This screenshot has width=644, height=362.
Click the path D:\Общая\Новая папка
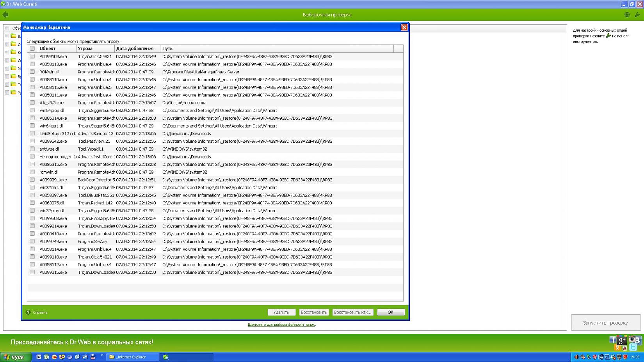(x=184, y=103)
